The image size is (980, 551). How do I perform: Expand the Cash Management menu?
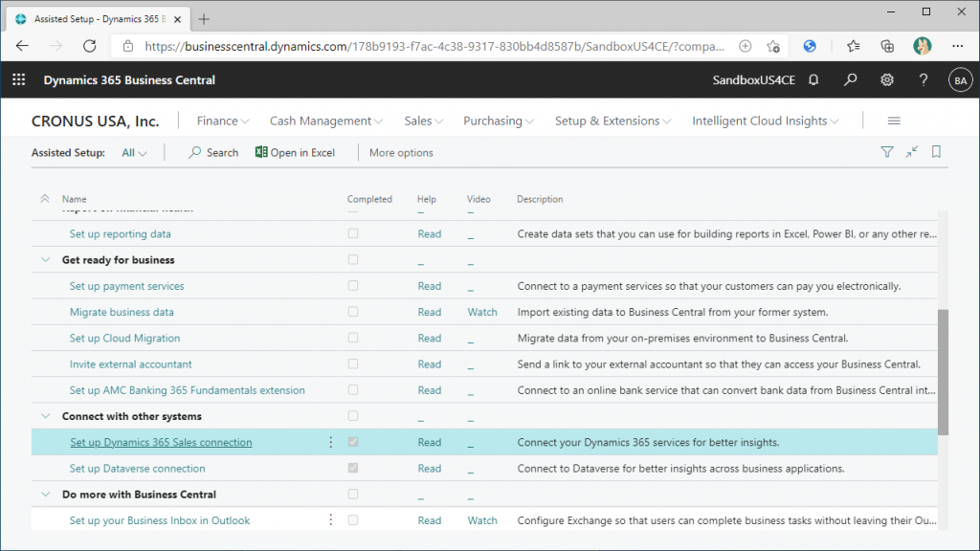pyautogui.click(x=326, y=121)
